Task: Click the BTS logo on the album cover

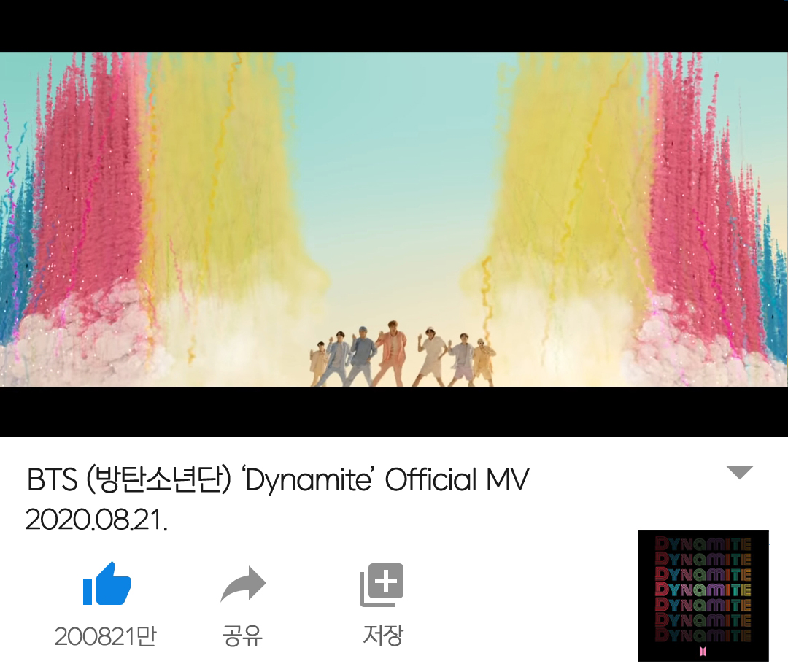Action: point(703,652)
